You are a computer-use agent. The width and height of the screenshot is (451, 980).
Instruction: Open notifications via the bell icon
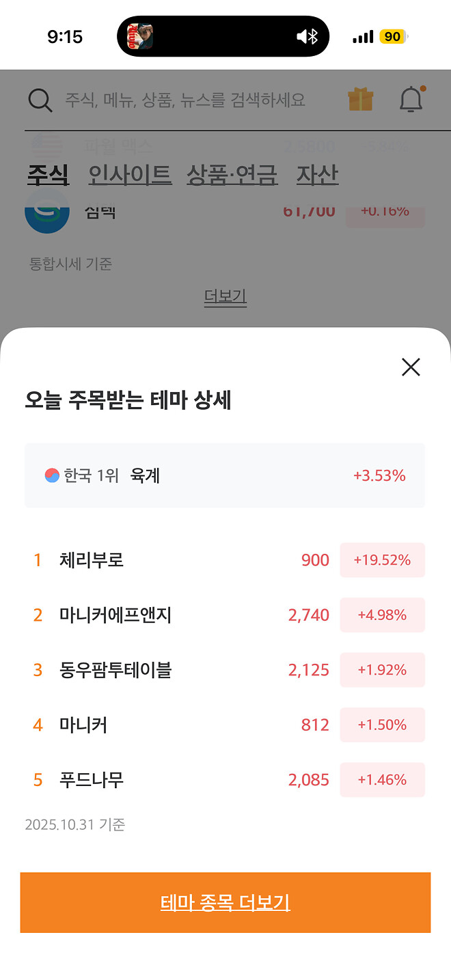(411, 100)
